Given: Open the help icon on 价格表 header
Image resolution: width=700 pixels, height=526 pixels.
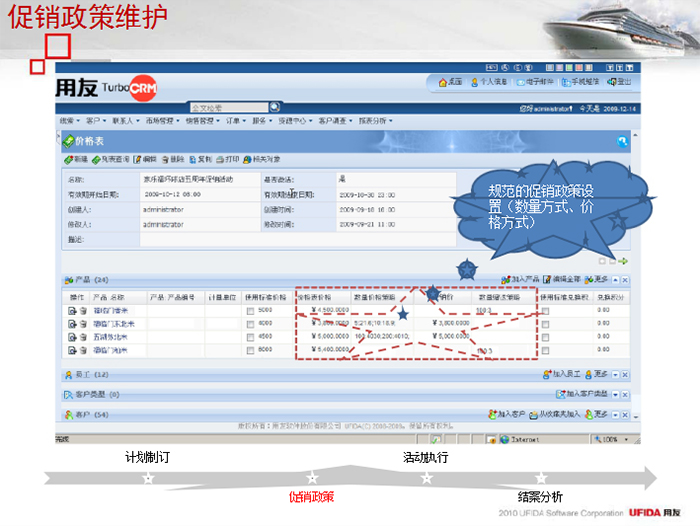Looking at the screenshot, I should point(622,142).
